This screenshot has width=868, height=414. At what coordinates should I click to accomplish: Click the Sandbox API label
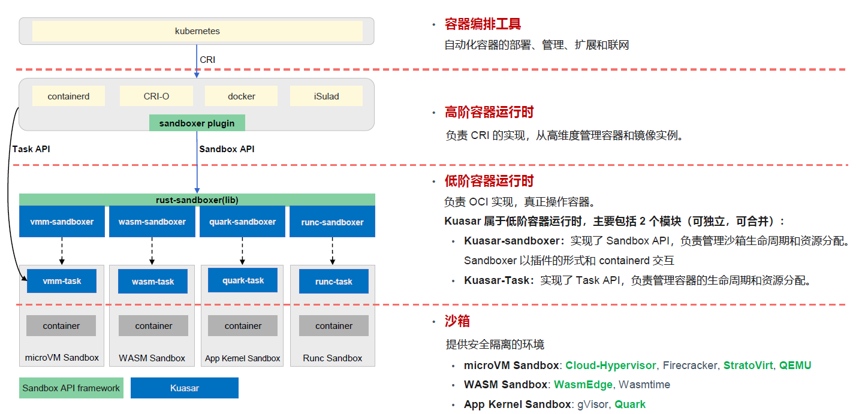click(227, 149)
